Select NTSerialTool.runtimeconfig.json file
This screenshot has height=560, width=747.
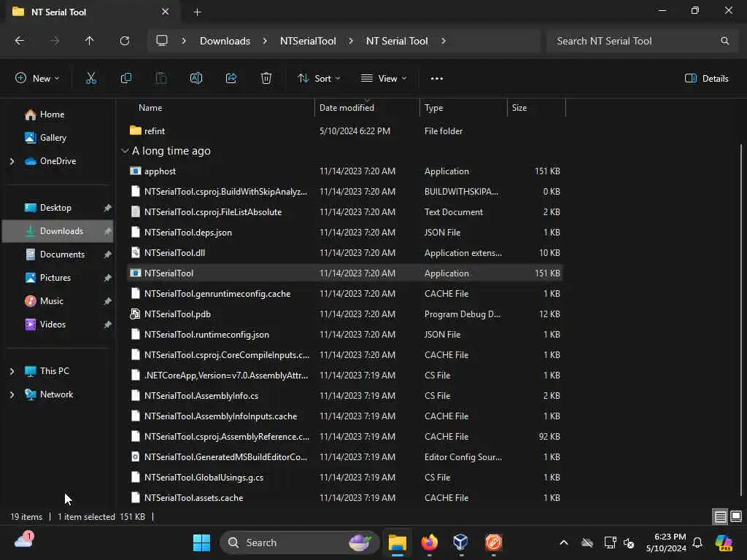pos(344,334)
